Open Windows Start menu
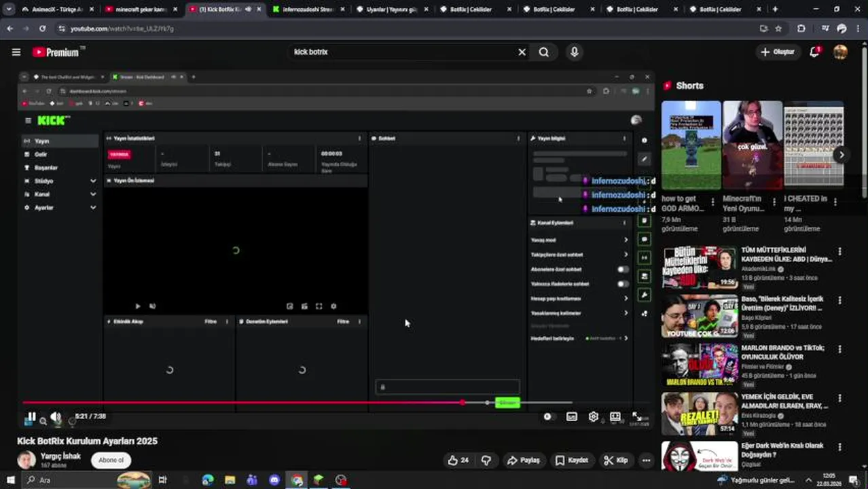This screenshot has height=489, width=868. 10,480
